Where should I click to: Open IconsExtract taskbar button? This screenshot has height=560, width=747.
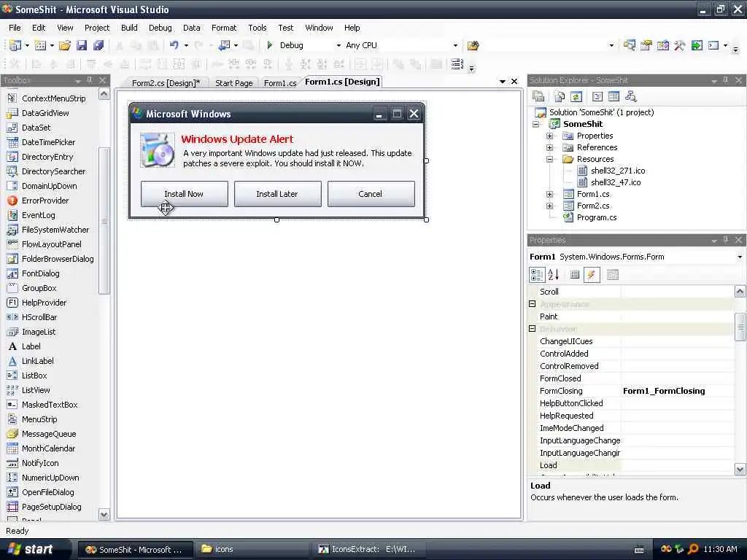point(367,549)
